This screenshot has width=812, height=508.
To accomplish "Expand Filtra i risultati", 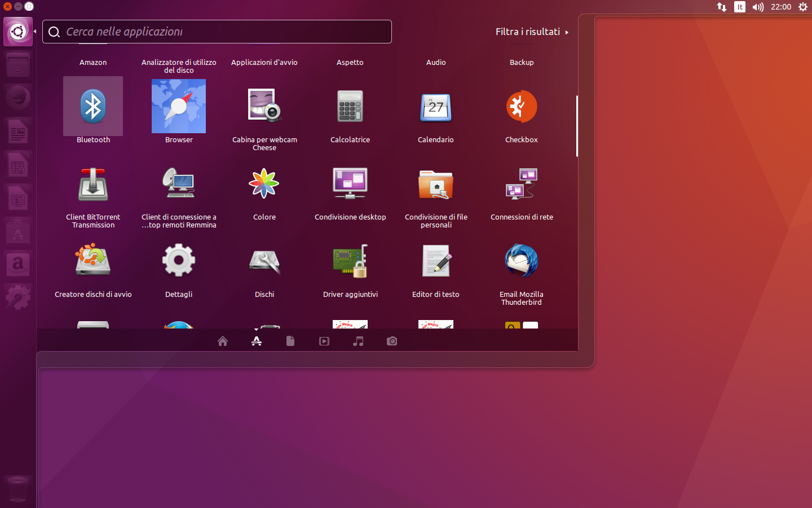I will click(531, 32).
